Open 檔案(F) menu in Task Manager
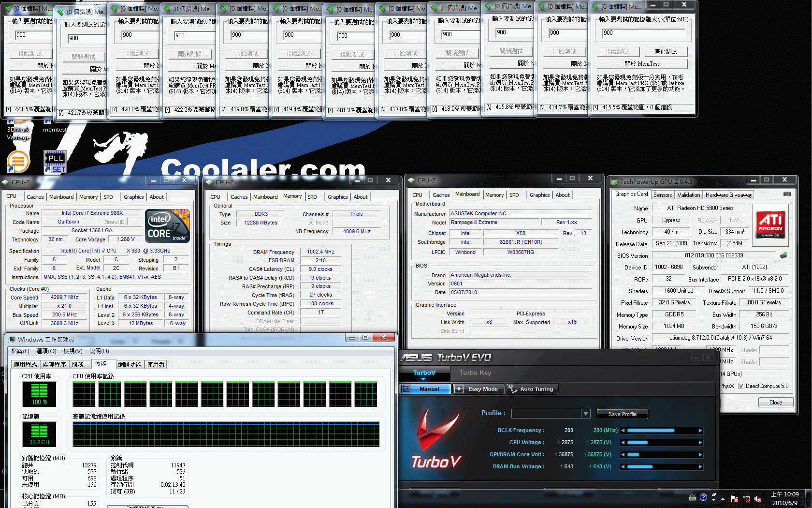Screen dimensions: 812x508 click(20, 351)
